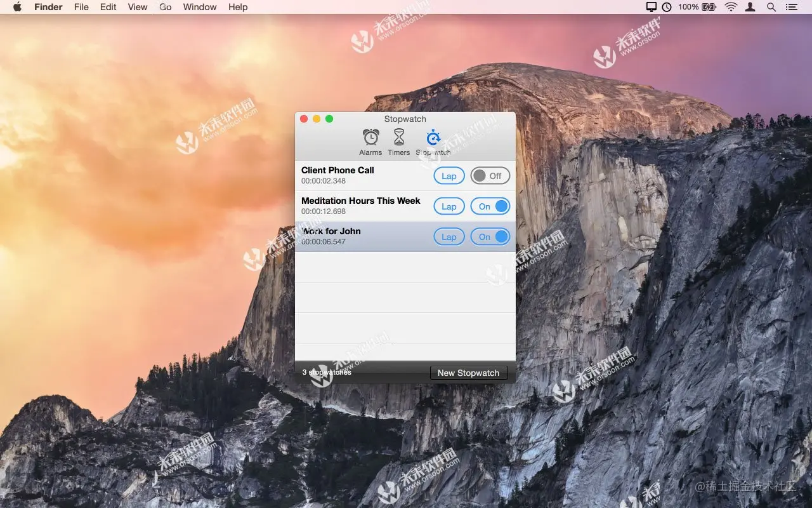Open the Go menu

[x=166, y=7]
